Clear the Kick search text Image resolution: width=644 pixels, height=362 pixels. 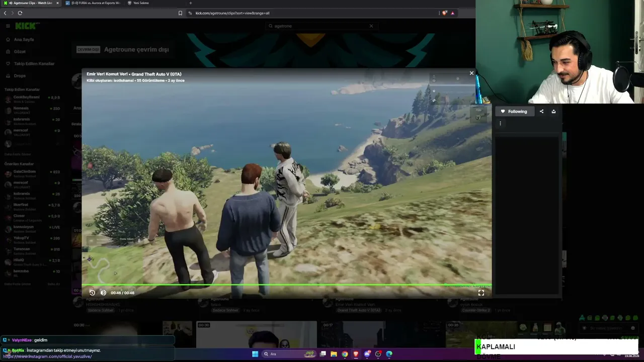(x=371, y=26)
